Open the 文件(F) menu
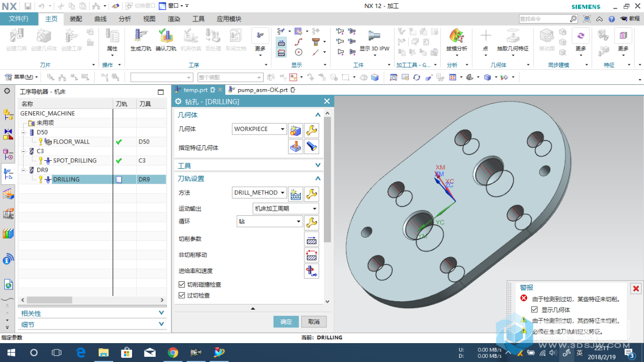The image size is (644, 362). pos(19,19)
